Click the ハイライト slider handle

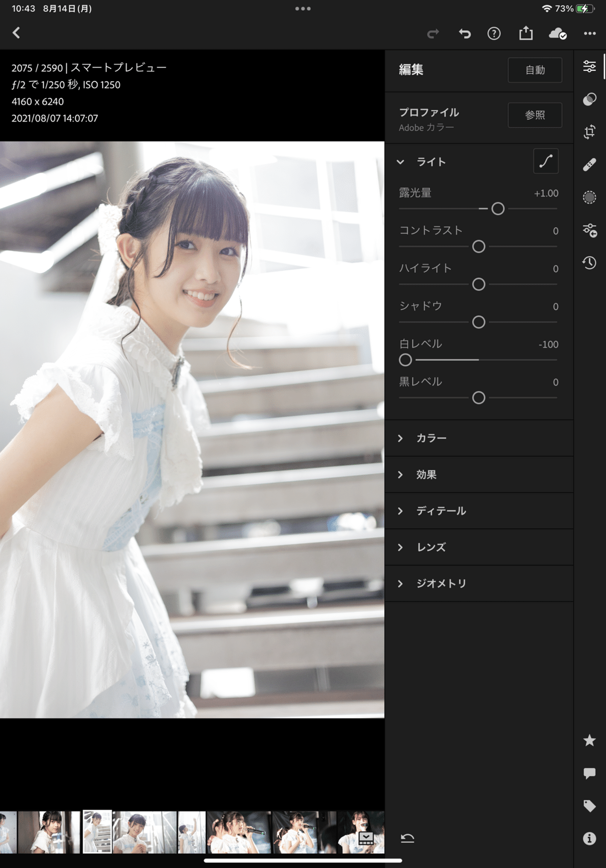point(479,284)
